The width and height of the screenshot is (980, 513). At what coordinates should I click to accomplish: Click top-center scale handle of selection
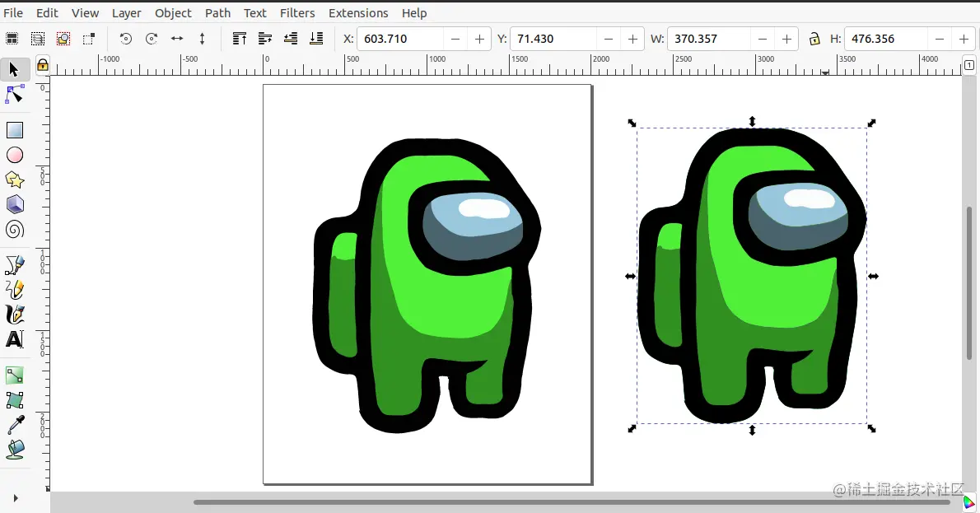[x=753, y=121]
